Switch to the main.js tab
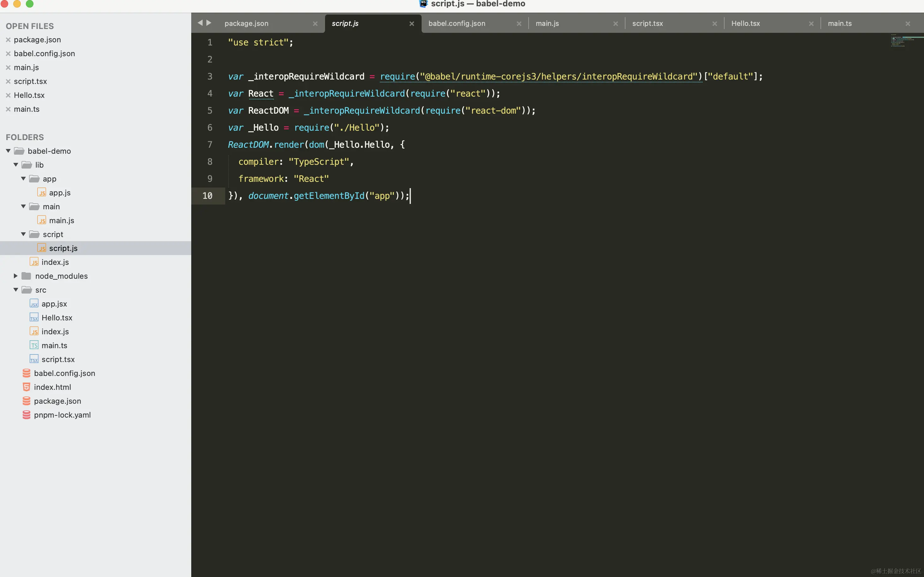924x577 pixels. tap(547, 23)
